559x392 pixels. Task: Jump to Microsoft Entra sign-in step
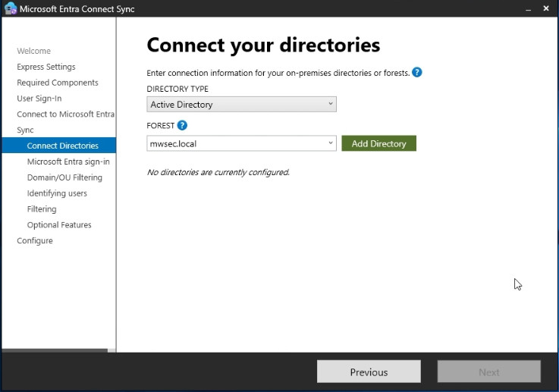68,162
